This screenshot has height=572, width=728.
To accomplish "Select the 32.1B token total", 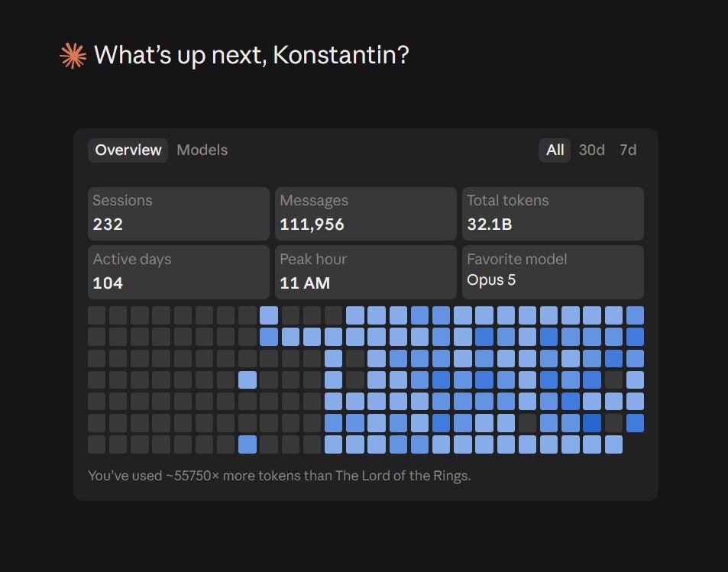I will [x=490, y=225].
